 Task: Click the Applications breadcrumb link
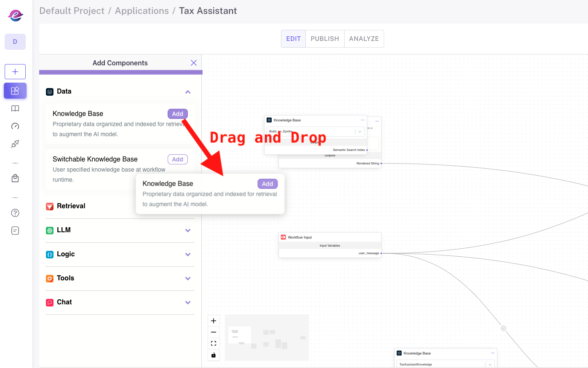(x=142, y=11)
